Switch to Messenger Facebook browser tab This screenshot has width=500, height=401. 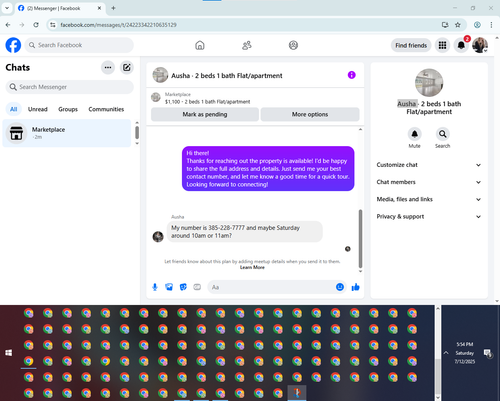[x=59, y=8]
